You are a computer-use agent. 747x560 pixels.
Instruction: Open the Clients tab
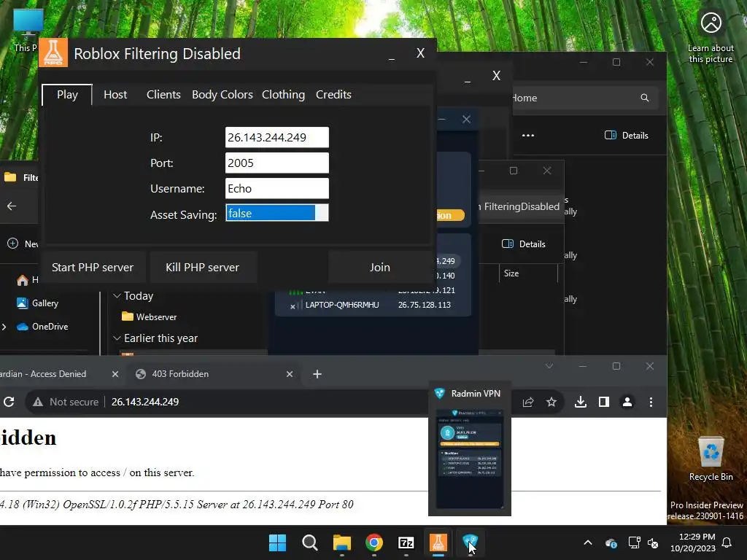(163, 94)
